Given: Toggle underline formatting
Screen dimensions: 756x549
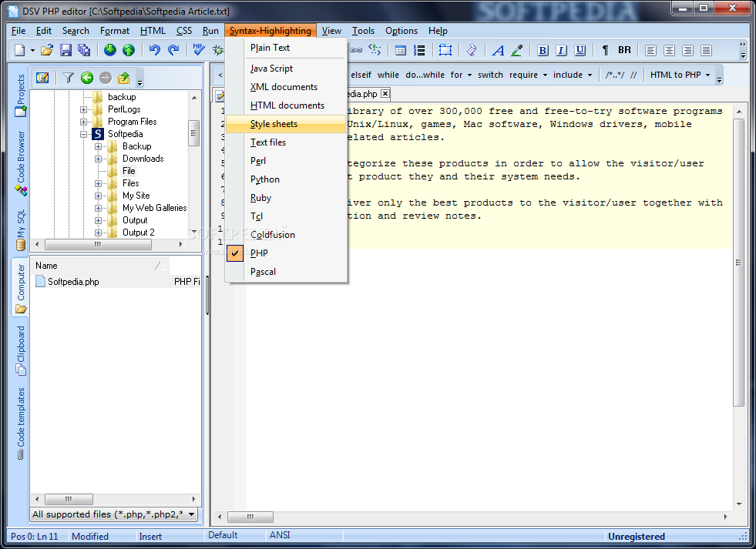Looking at the screenshot, I should [580, 50].
